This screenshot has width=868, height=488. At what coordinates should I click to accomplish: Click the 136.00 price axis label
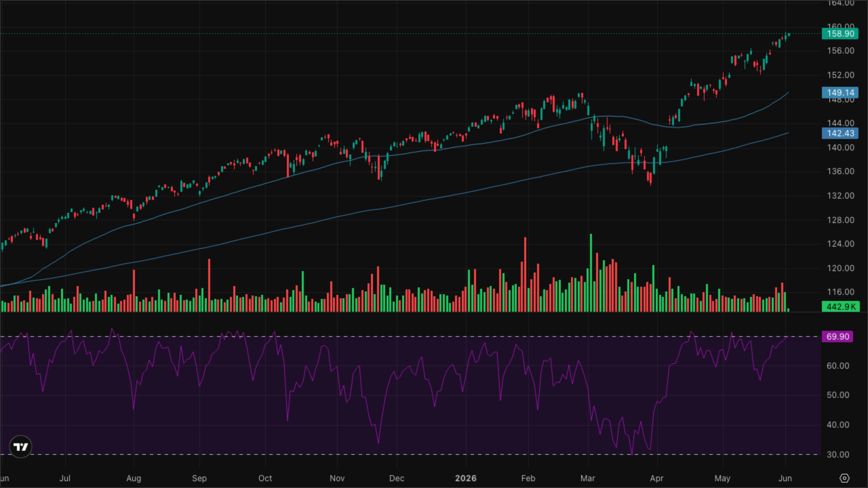click(x=841, y=171)
